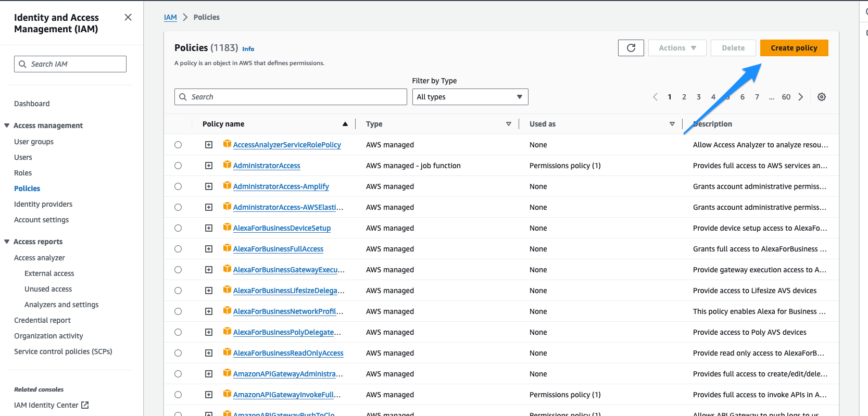Select AdministratorAccess-AWSElasti… radio button
The width and height of the screenshot is (868, 416).
point(178,207)
